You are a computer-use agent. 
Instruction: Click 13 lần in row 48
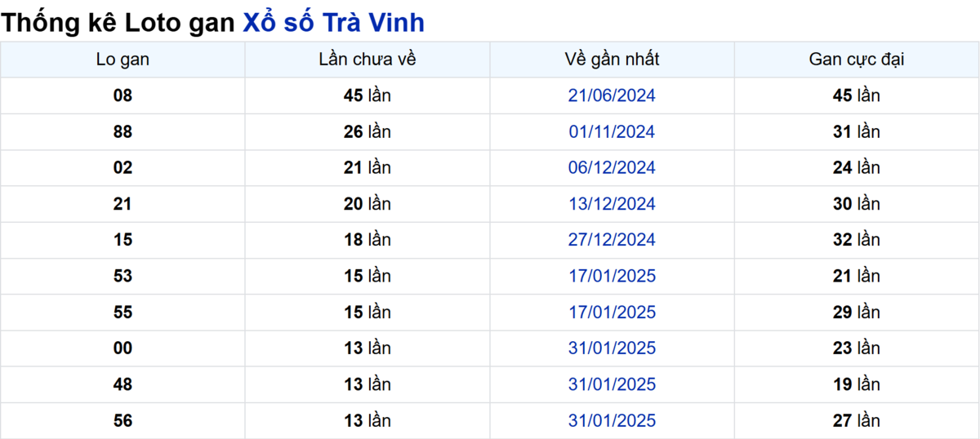click(367, 384)
